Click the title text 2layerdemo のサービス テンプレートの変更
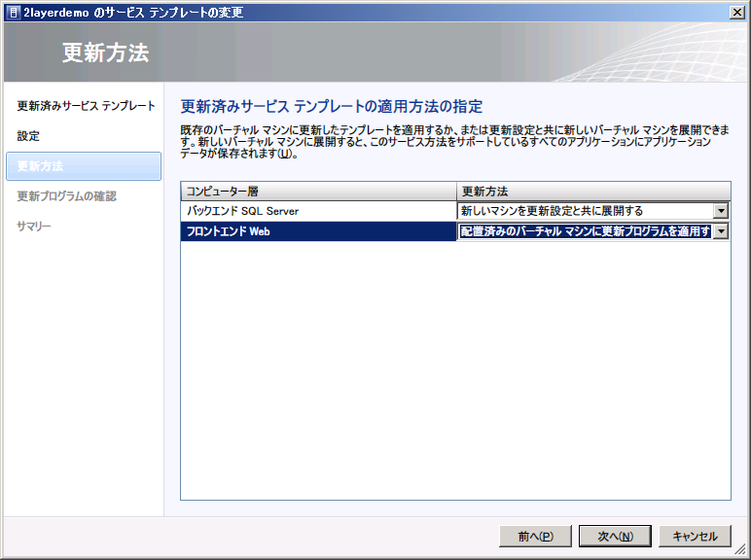The image size is (751, 560). tap(133, 13)
